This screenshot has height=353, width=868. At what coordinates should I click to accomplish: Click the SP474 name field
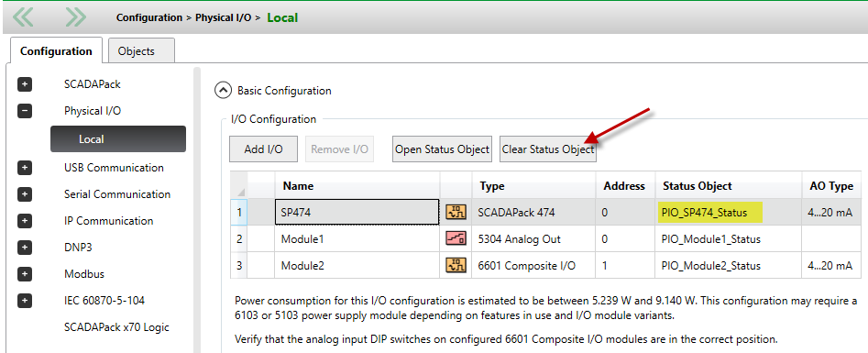pos(357,212)
